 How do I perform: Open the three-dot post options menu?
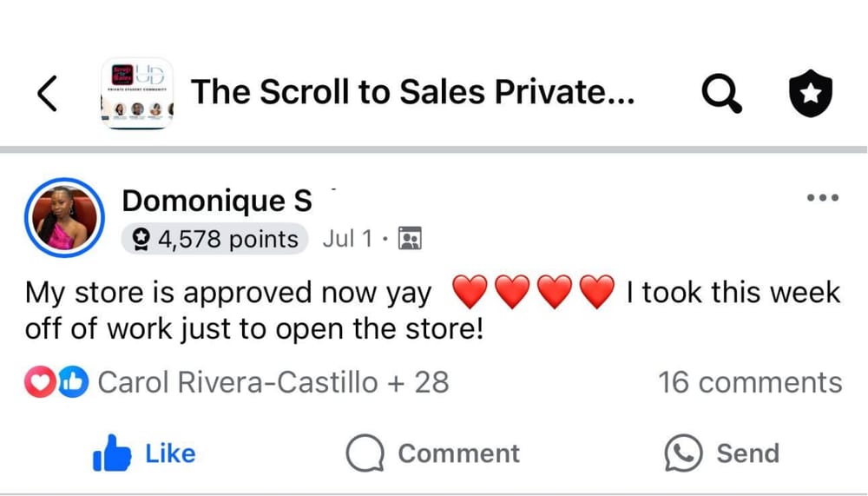tap(823, 197)
